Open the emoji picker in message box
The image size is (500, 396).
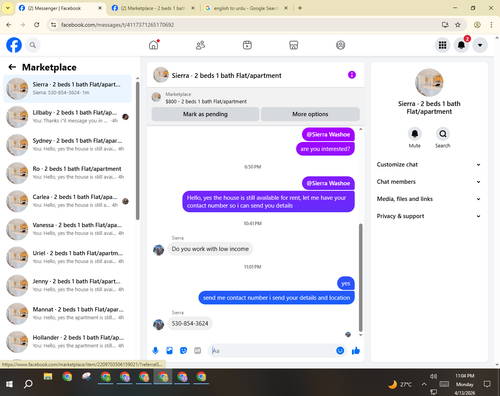340,351
